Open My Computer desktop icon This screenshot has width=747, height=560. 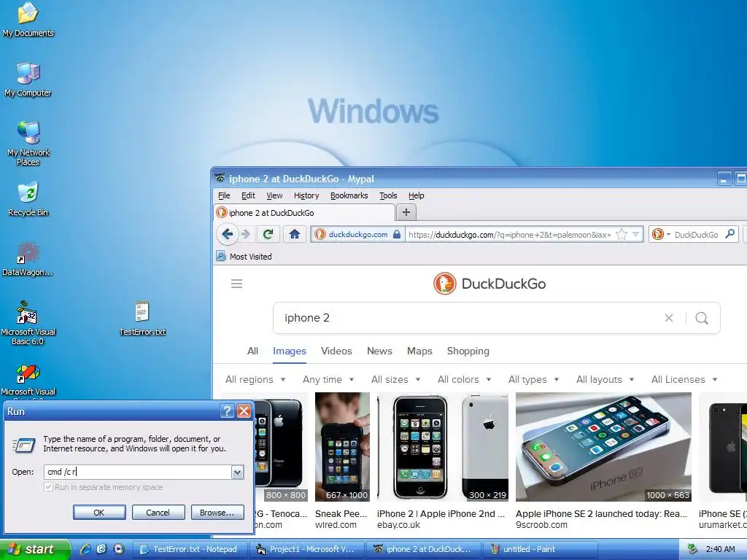(28, 79)
